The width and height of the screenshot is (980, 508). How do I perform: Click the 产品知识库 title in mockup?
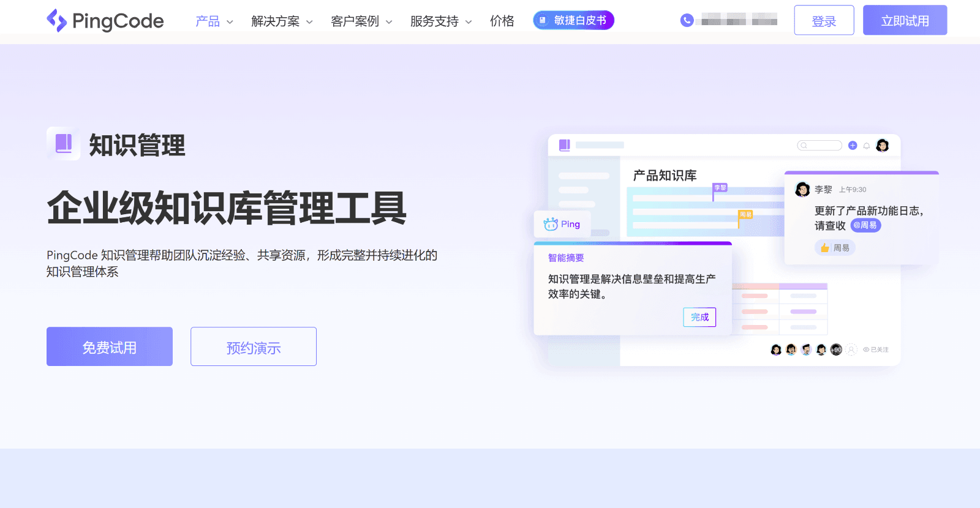pos(665,176)
